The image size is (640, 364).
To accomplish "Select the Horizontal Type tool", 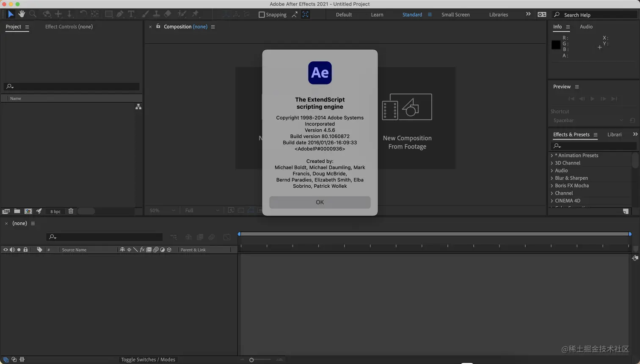I will coord(131,14).
